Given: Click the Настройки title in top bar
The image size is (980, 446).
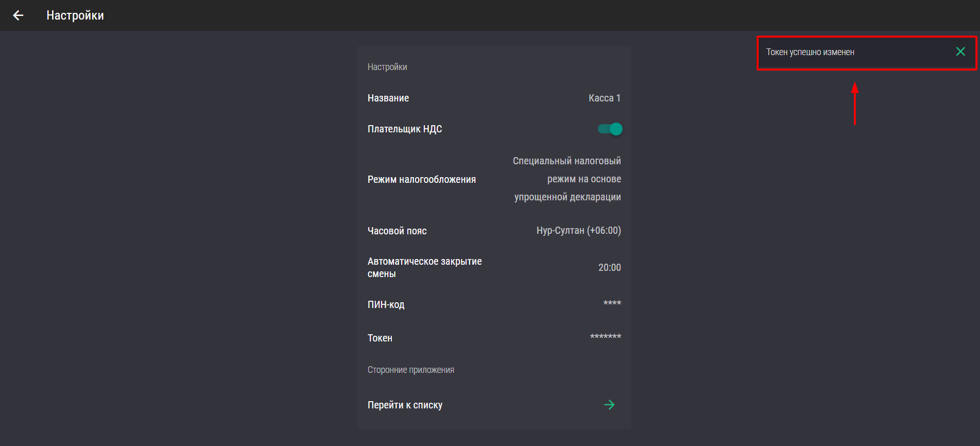Looking at the screenshot, I should coord(75,15).
